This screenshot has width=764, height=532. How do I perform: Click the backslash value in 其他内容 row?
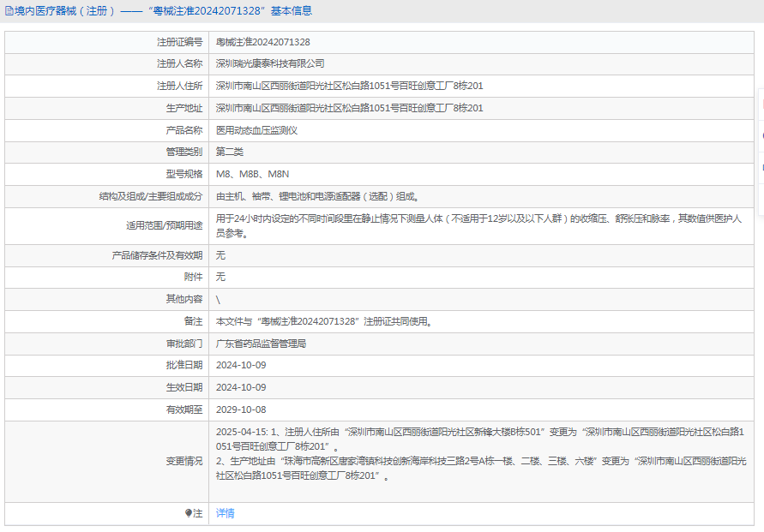pyautogui.click(x=218, y=300)
